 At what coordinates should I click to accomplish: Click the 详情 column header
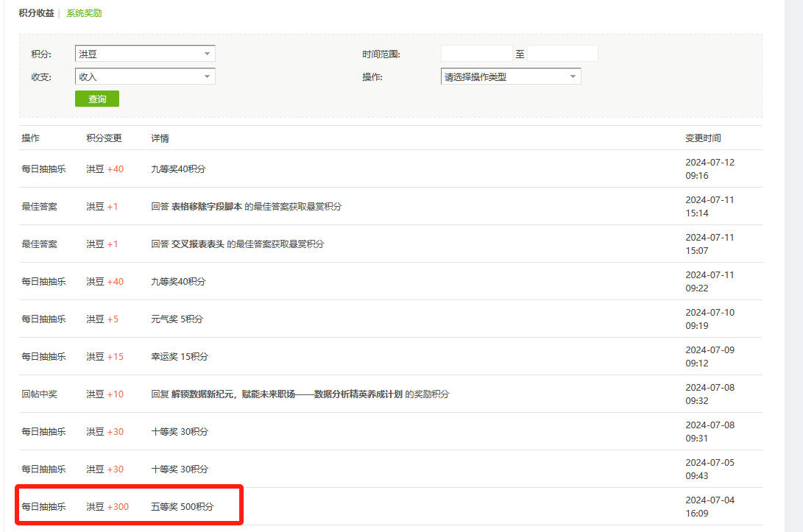pyautogui.click(x=160, y=138)
